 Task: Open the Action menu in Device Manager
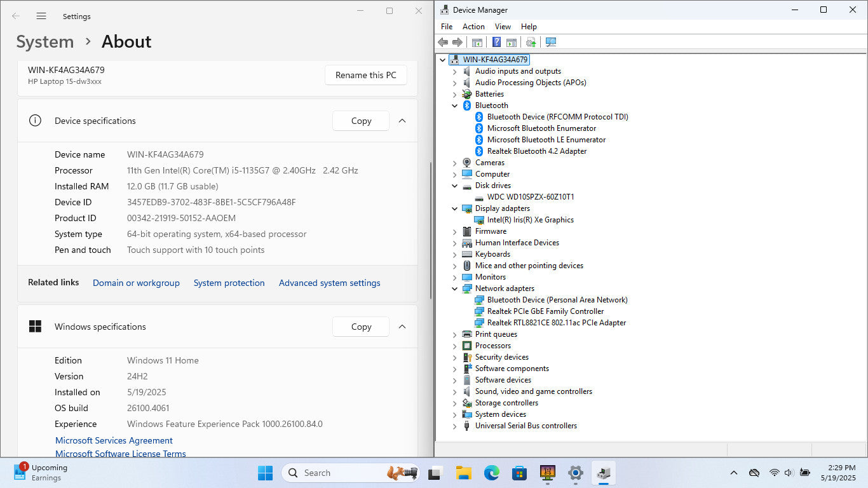tap(473, 27)
